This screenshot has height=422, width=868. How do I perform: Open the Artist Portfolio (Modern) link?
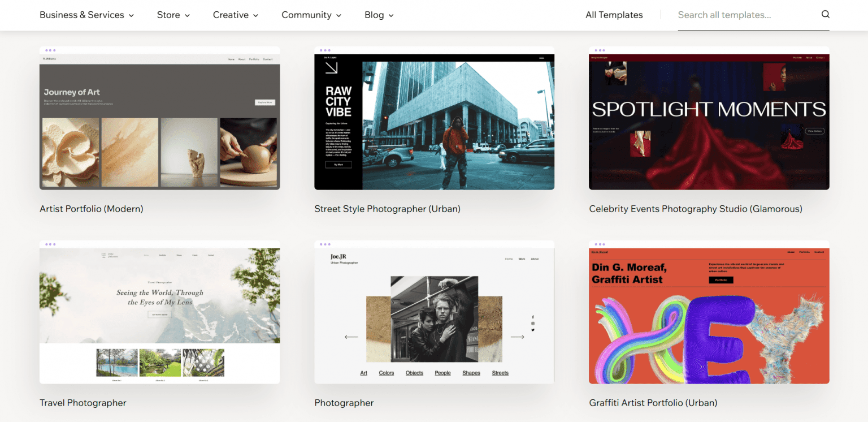pyautogui.click(x=91, y=209)
